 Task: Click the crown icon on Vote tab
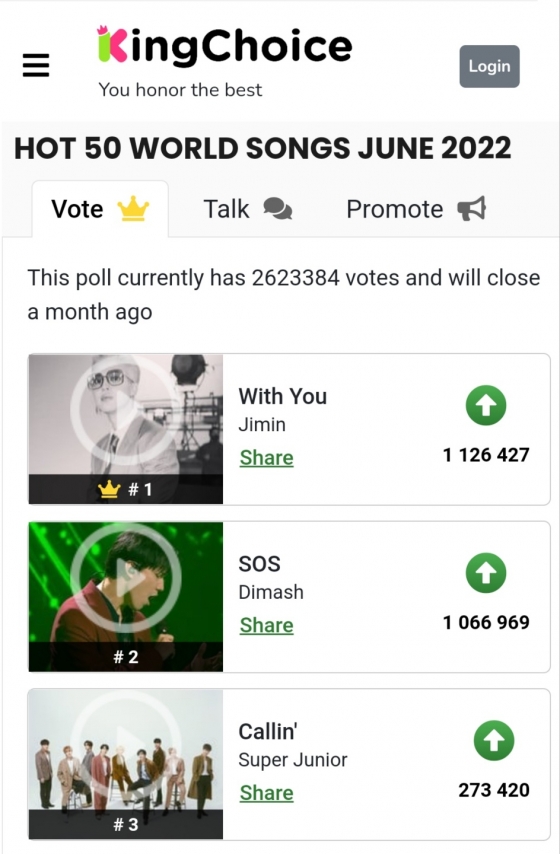click(x=133, y=209)
